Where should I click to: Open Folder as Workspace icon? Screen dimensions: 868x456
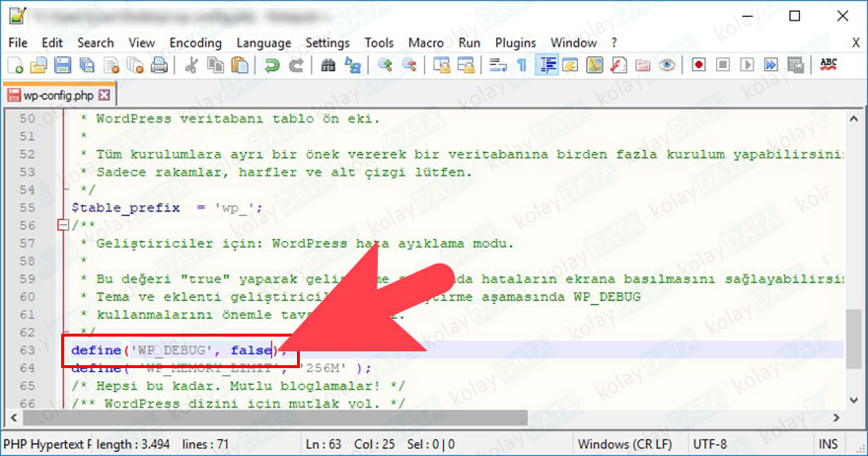(643, 65)
